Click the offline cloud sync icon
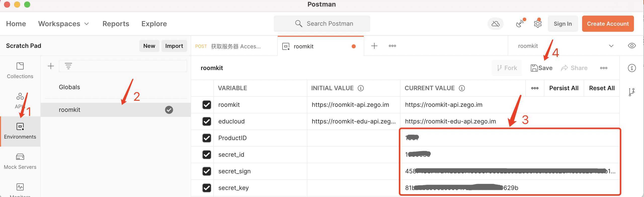644x197 pixels. pos(495,24)
